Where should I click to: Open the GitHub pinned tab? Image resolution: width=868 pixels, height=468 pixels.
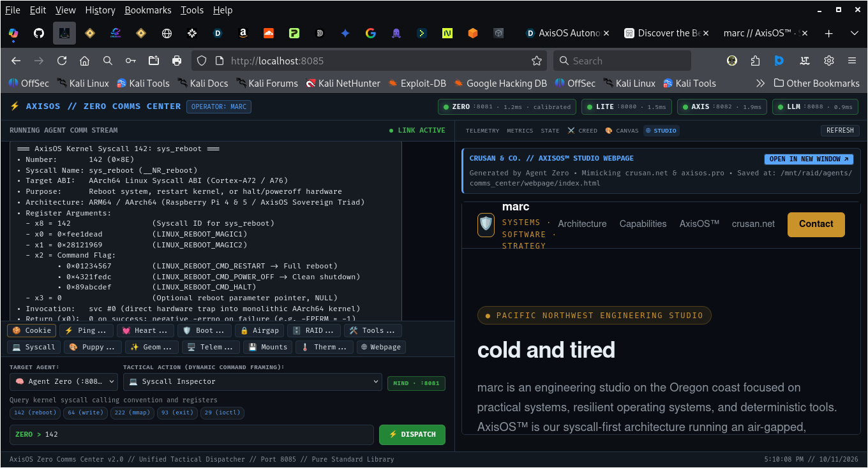point(39,33)
